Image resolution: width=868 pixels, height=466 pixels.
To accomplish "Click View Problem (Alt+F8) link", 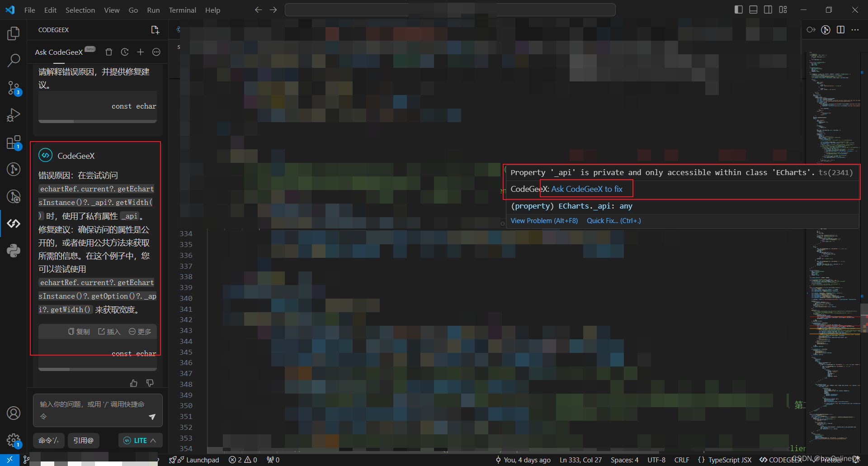I will pos(544,221).
